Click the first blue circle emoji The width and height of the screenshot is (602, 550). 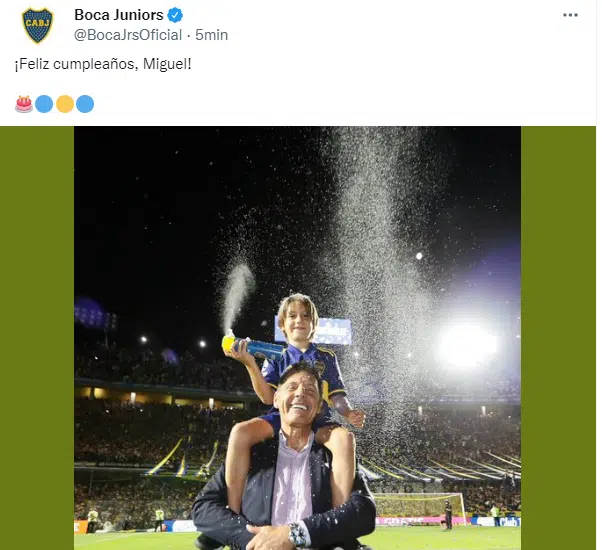coord(44,104)
